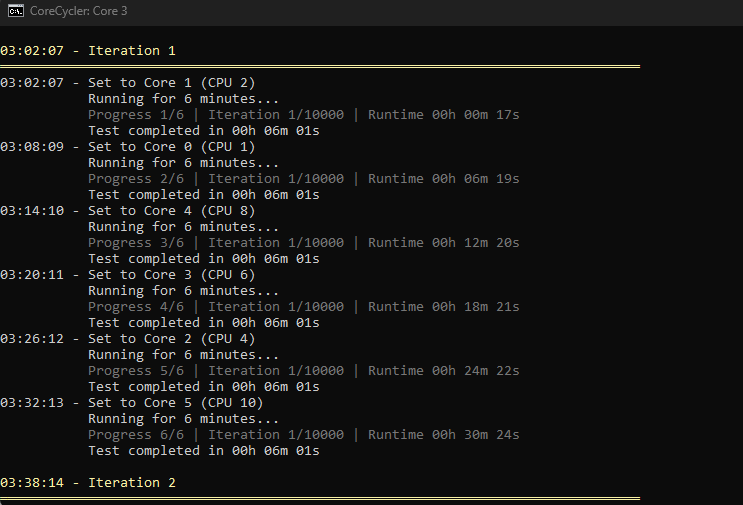The height and width of the screenshot is (505, 743).
Task: Click the "Progress 3/6" status text
Action: (136, 242)
